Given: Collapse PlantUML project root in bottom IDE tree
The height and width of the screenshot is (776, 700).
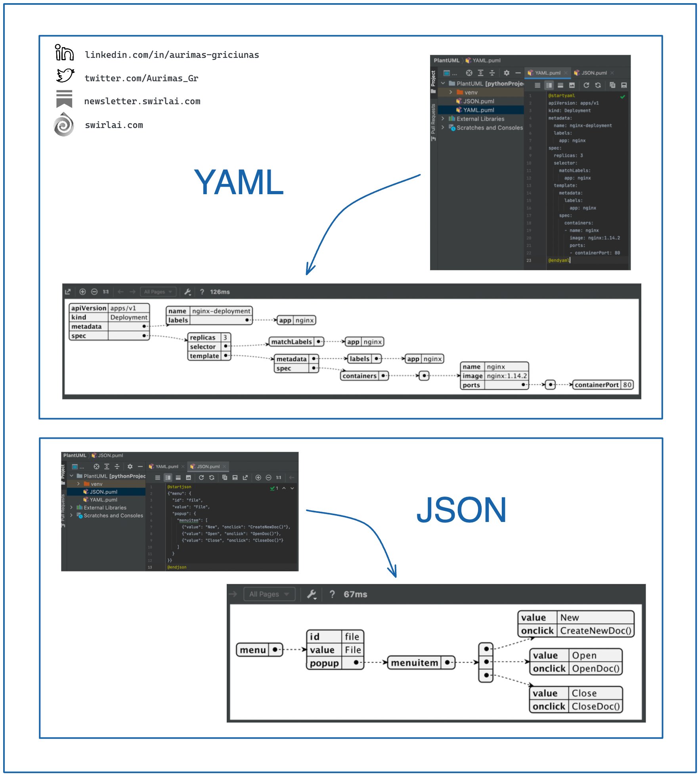Looking at the screenshot, I should pyautogui.click(x=71, y=476).
